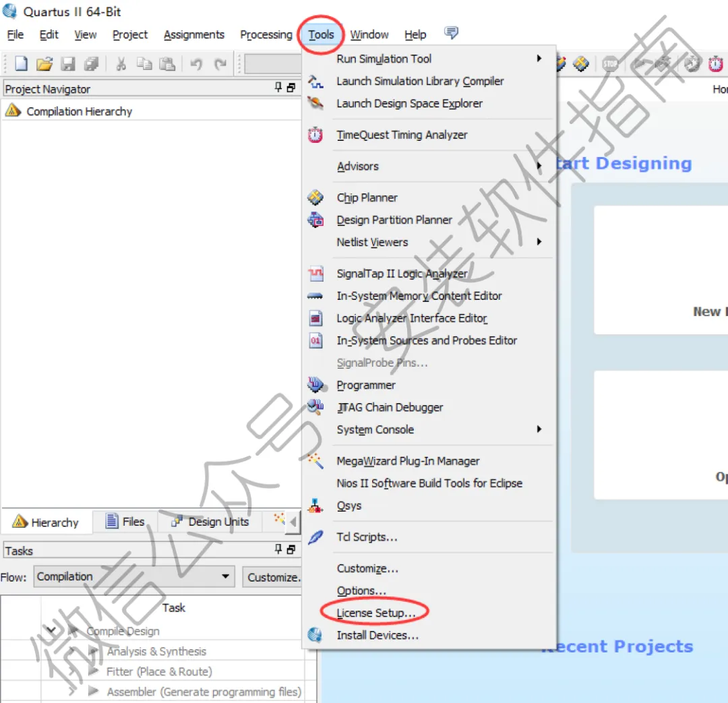The height and width of the screenshot is (703, 728).
Task: Click the Design Space Explorer icon
Action: [x=315, y=102]
